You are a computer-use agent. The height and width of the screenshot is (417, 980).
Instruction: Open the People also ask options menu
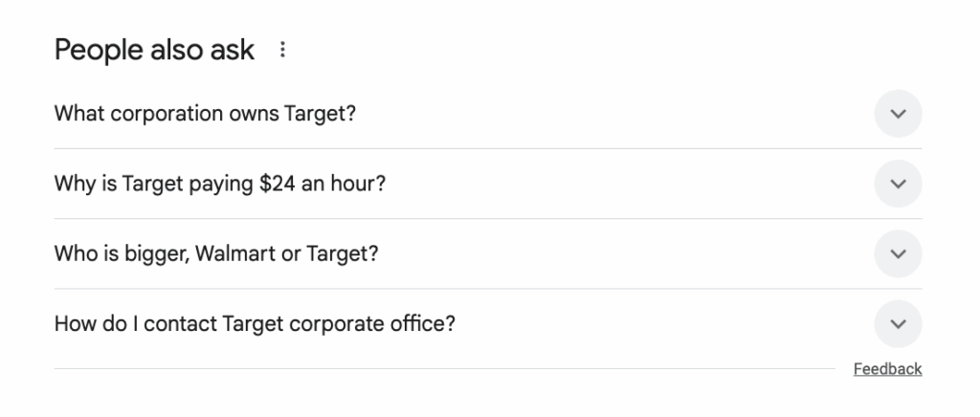[281, 50]
